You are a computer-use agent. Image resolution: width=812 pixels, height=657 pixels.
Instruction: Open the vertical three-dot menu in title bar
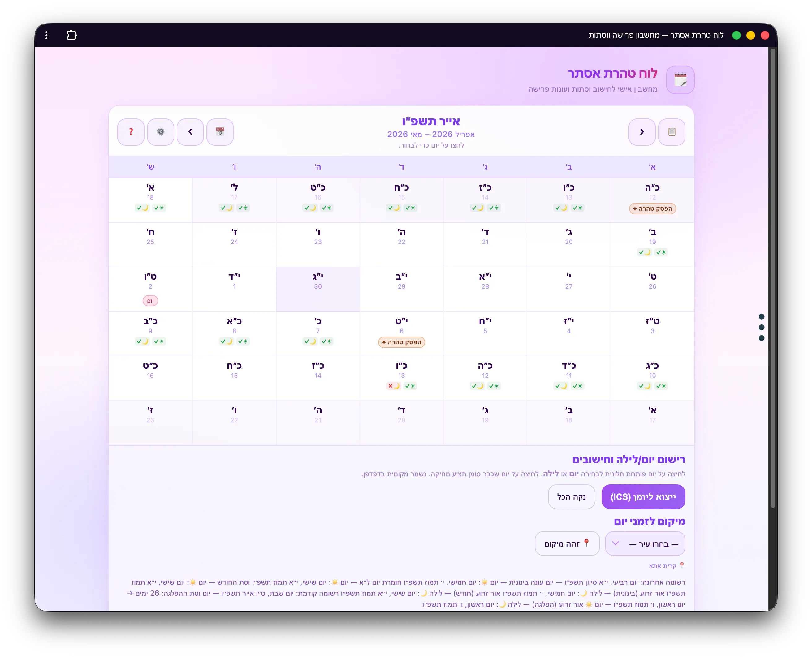point(46,35)
